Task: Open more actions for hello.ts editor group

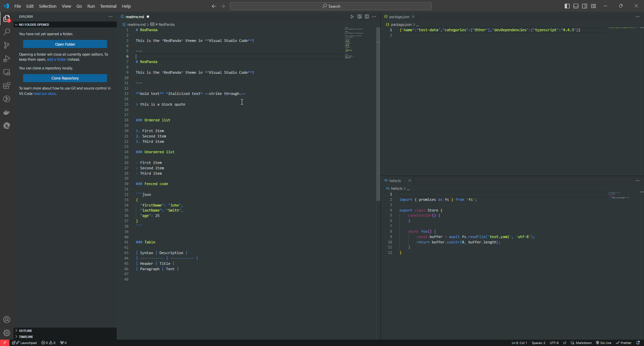Action: tap(637, 180)
